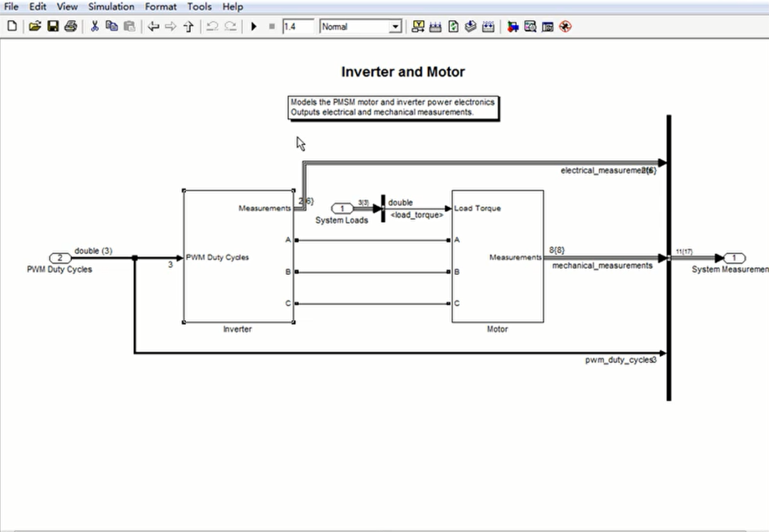Click the phase B line between blocks

click(372, 271)
